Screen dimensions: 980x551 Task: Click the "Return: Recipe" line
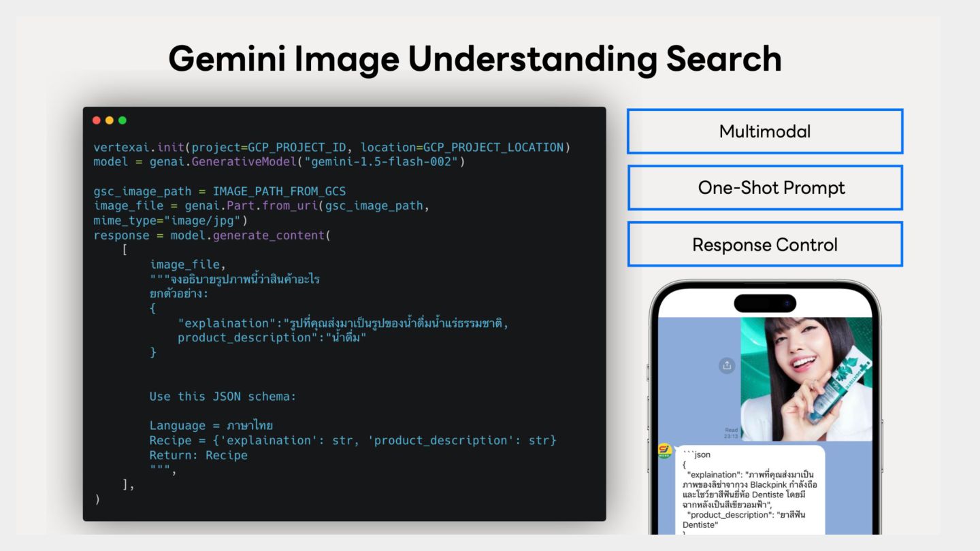click(x=199, y=455)
